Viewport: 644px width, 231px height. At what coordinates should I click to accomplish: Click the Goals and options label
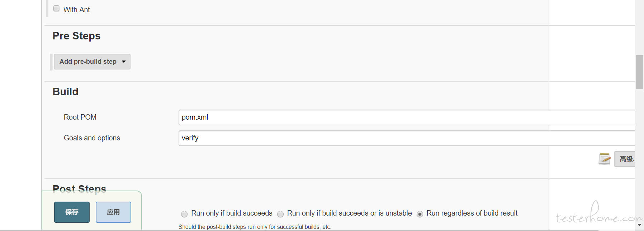tap(92, 138)
